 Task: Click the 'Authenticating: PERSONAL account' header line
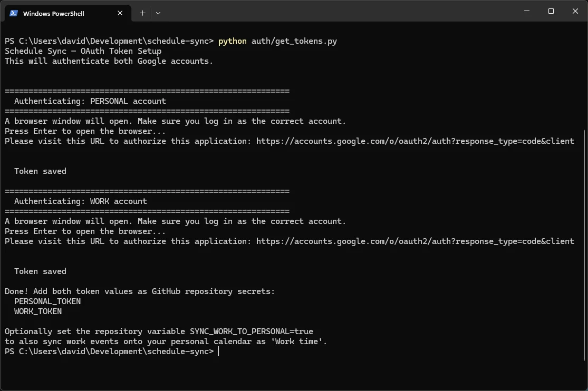[x=91, y=101]
